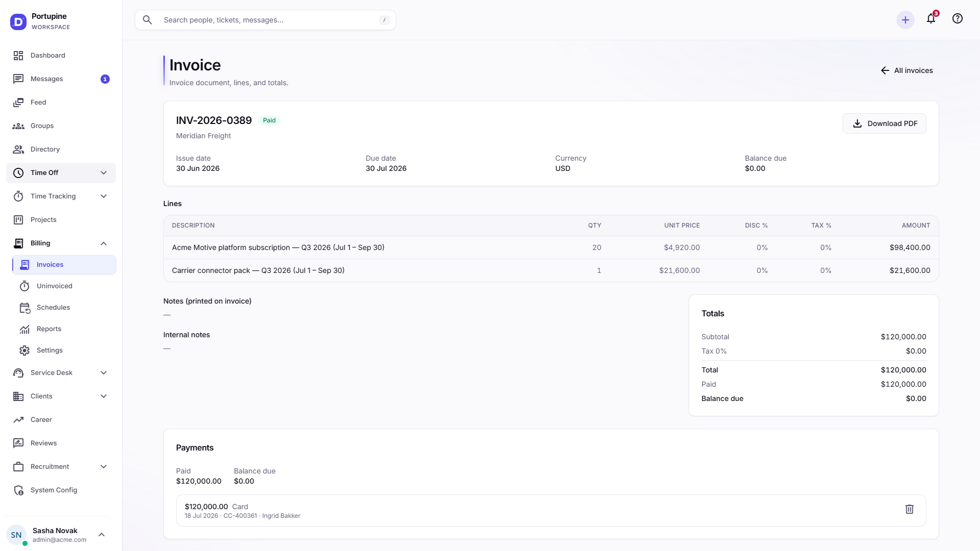This screenshot has width=980, height=551.
Task: Open the Sasha Novak account menu
Action: 57,535
